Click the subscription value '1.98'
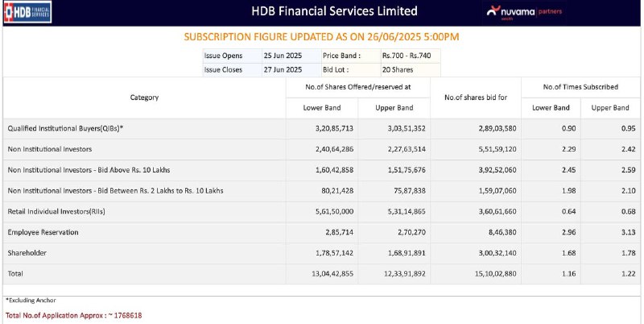The image size is (644, 324). point(569,191)
